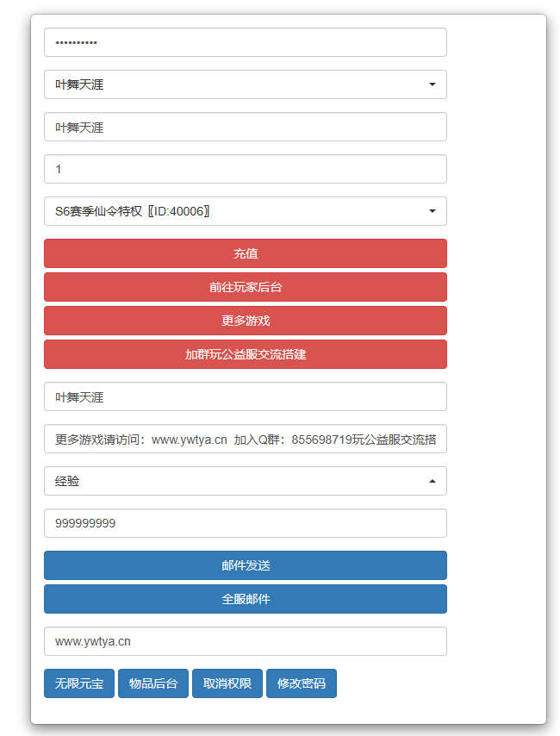This screenshot has width=560, height=736.
Task: Click the 无限元宝 button
Action: (x=79, y=683)
